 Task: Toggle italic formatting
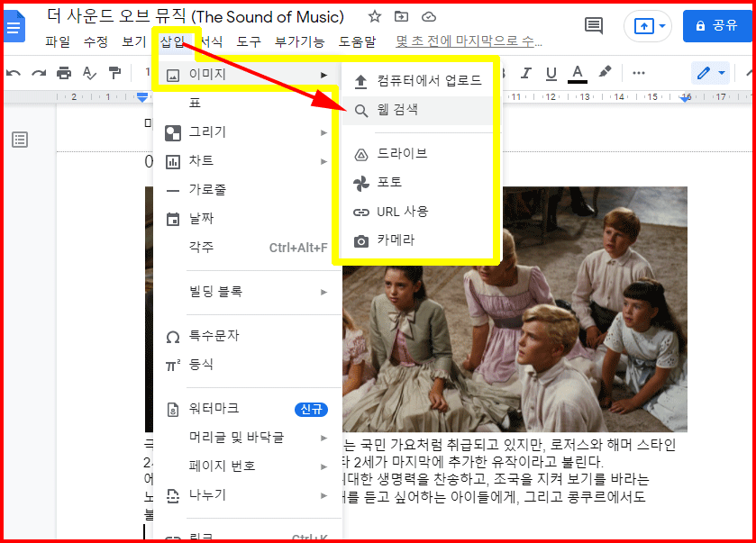coord(525,73)
